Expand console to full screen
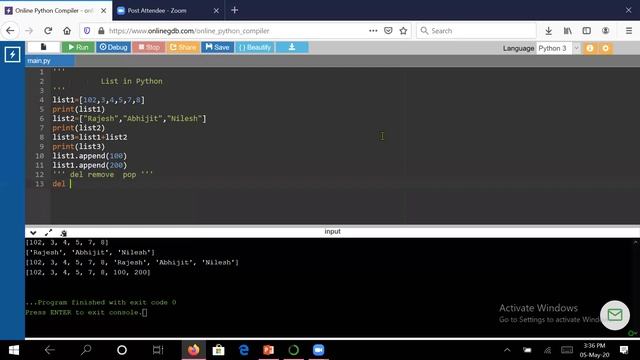640x360 pixels. pos(48,233)
